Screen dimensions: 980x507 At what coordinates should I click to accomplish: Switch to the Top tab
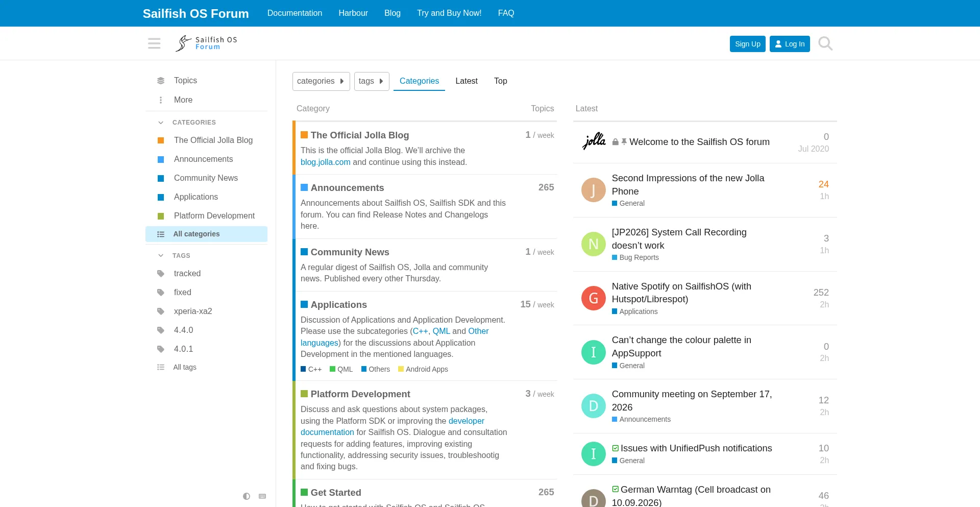[x=501, y=81]
